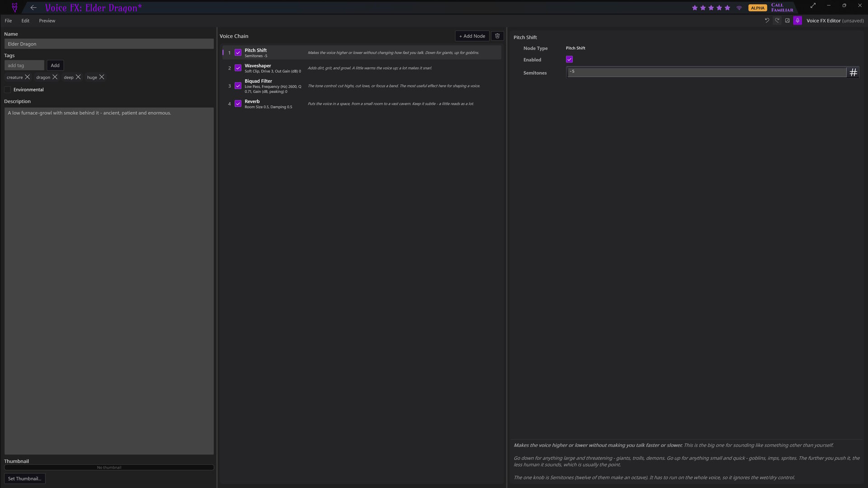
Task: Click the fullscreen expand arrows icon
Action: click(813, 5)
